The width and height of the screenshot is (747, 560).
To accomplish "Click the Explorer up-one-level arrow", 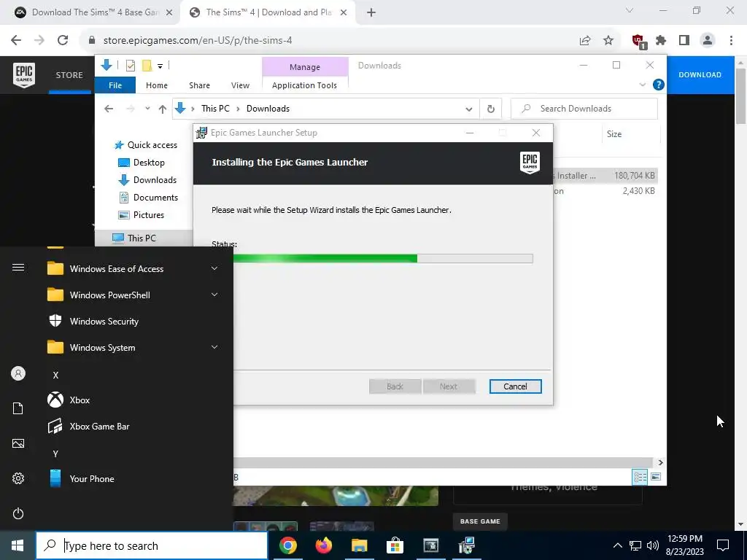I will click(x=163, y=109).
